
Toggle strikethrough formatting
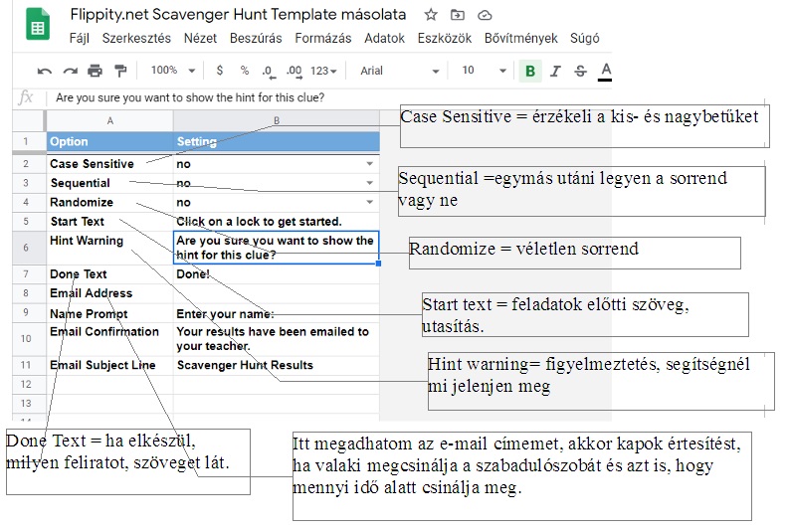tap(580, 71)
